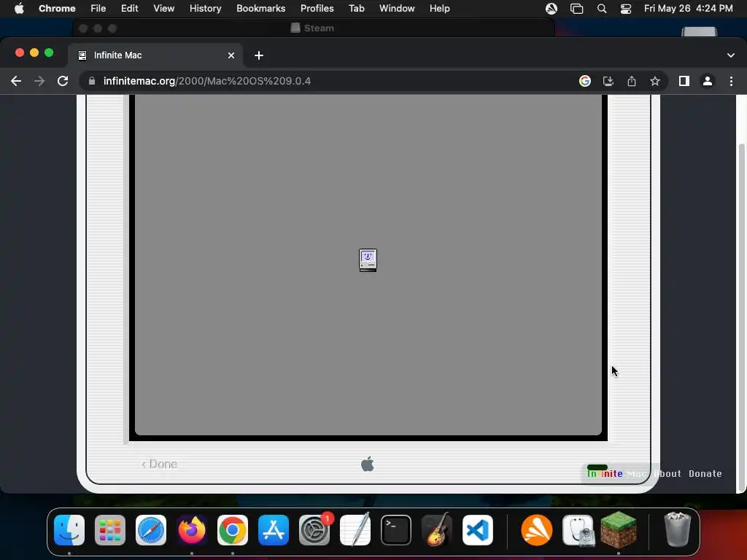
Task: Open the Tab menu
Action: (356, 8)
